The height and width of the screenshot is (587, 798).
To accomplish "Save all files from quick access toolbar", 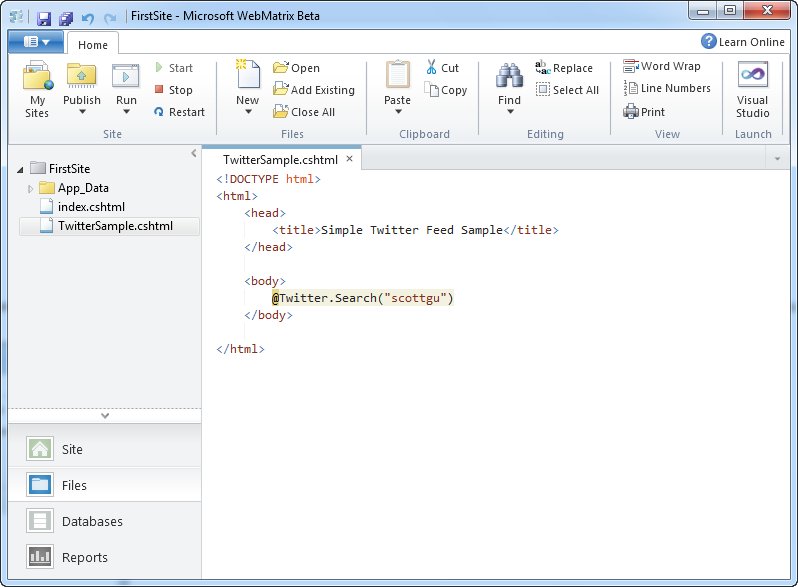I will tap(66, 18).
